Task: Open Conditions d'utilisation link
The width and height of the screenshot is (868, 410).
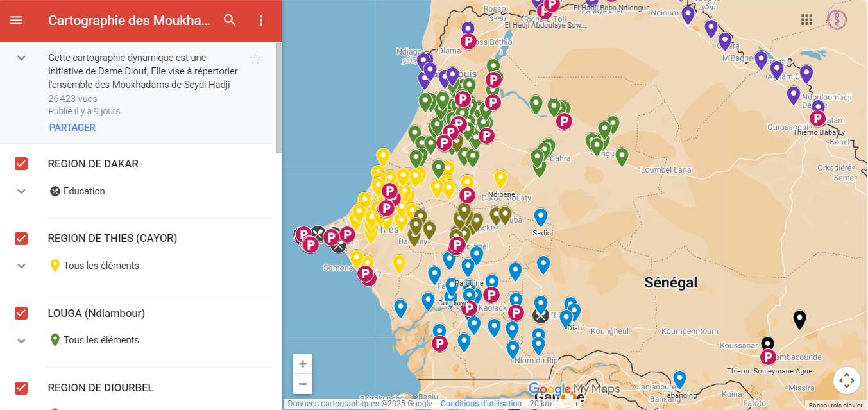Action: (x=481, y=404)
